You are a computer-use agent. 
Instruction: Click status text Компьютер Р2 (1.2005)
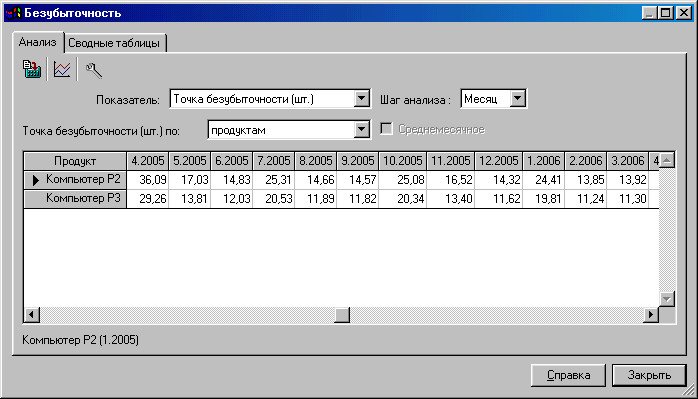pos(81,340)
